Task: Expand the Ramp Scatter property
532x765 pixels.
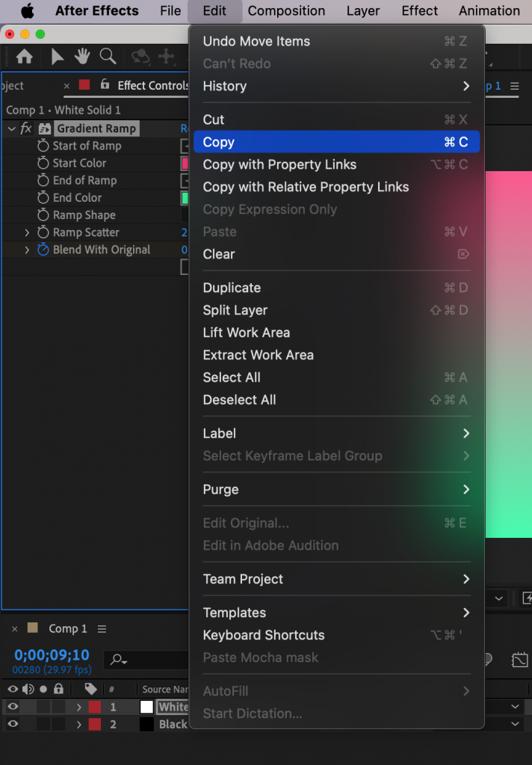Action: point(27,232)
